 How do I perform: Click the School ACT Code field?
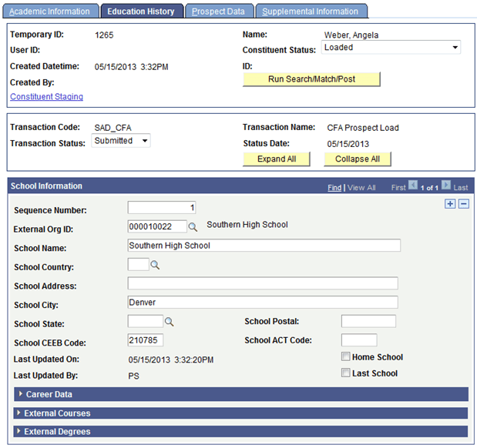[x=359, y=340]
